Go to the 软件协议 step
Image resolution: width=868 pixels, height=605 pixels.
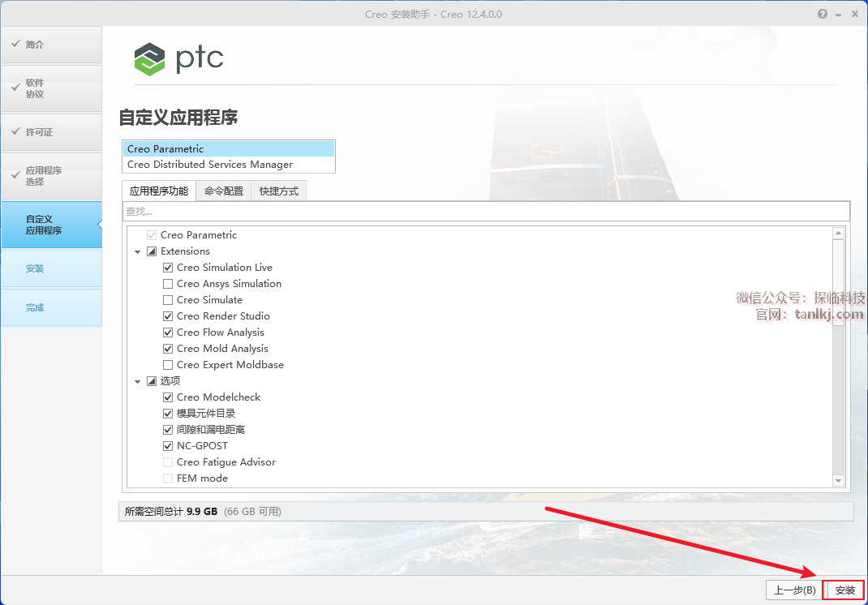tap(51, 88)
